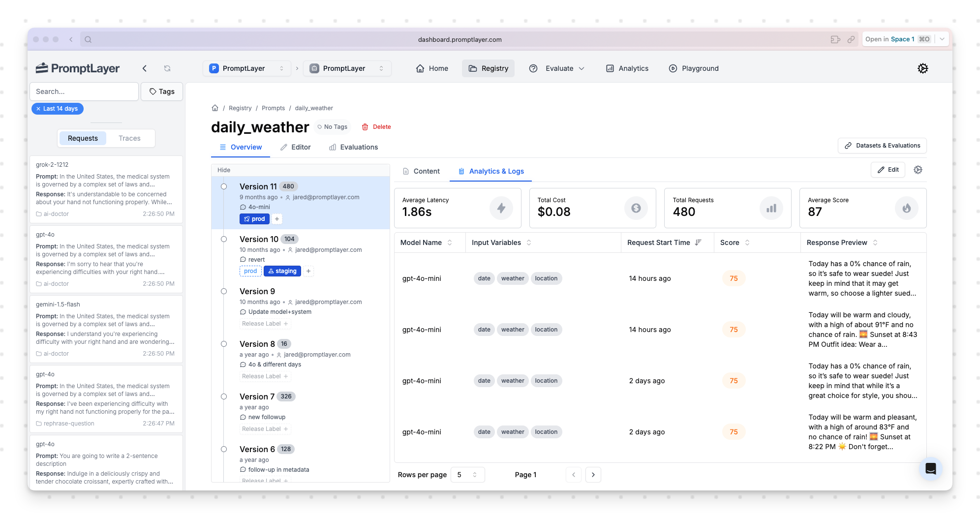980x518 pixels.
Task: Open analytics settings gear next to Edit
Action: tap(918, 170)
